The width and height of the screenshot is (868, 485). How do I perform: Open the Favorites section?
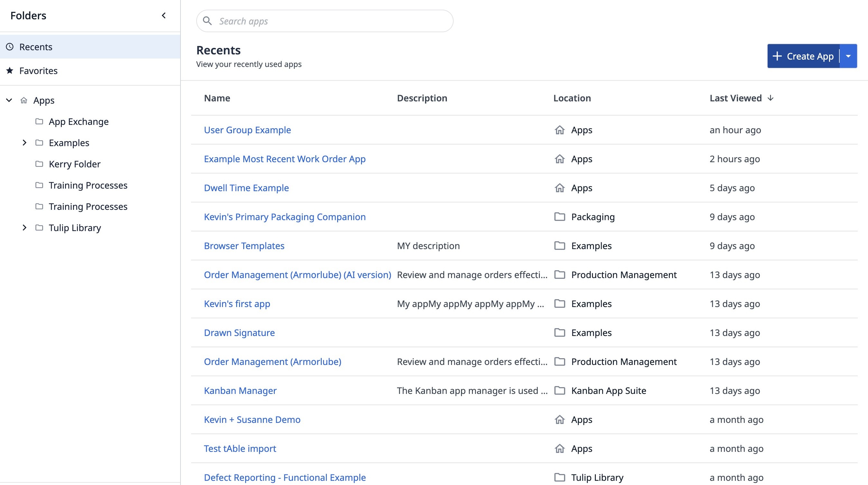click(38, 71)
